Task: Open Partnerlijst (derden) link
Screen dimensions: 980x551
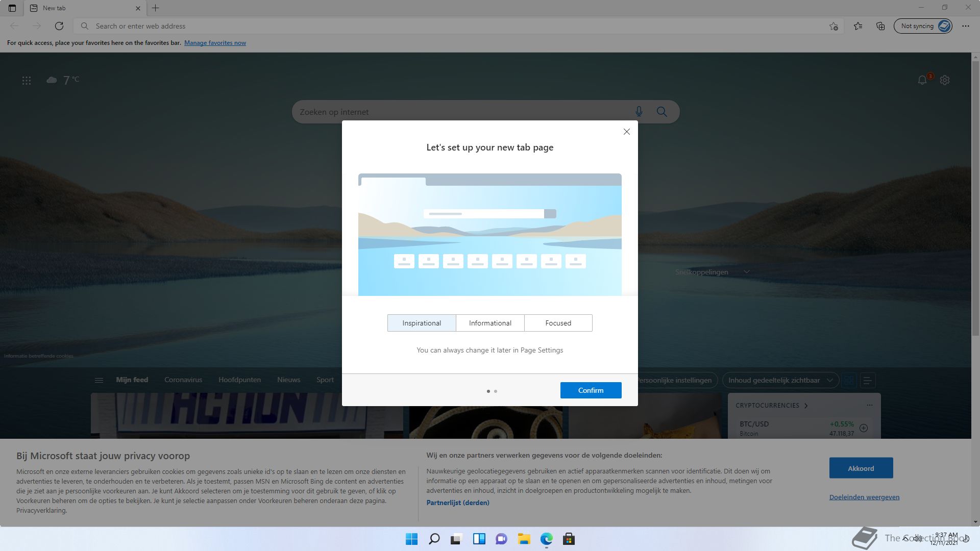Action: (458, 503)
